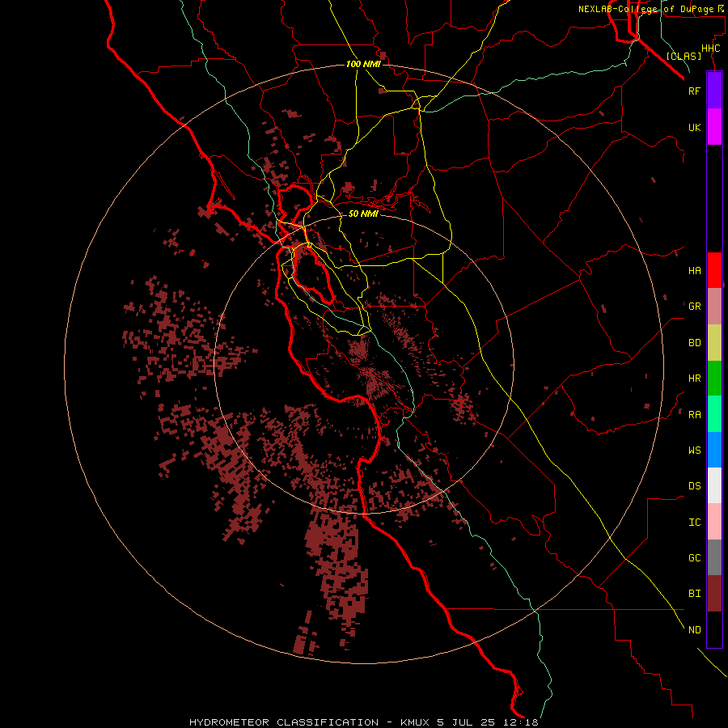The image size is (728, 728).
Task: Click the BI brown legend swatch
Action: (714, 594)
